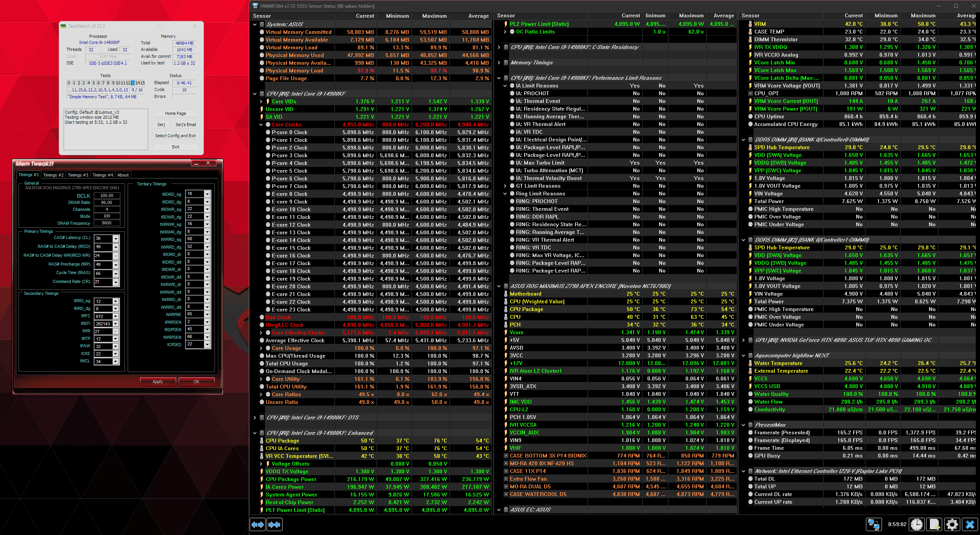Expand the Memory Timings section
Viewport: 980px width, 535px height.
tap(499, 62)
